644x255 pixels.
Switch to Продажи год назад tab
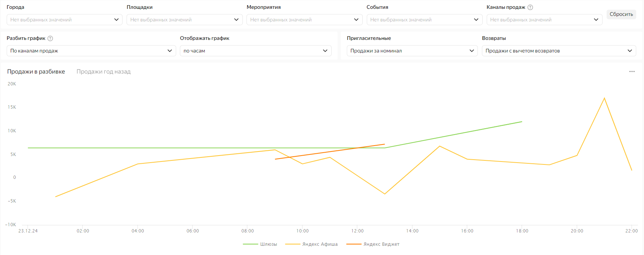(104, 72)
